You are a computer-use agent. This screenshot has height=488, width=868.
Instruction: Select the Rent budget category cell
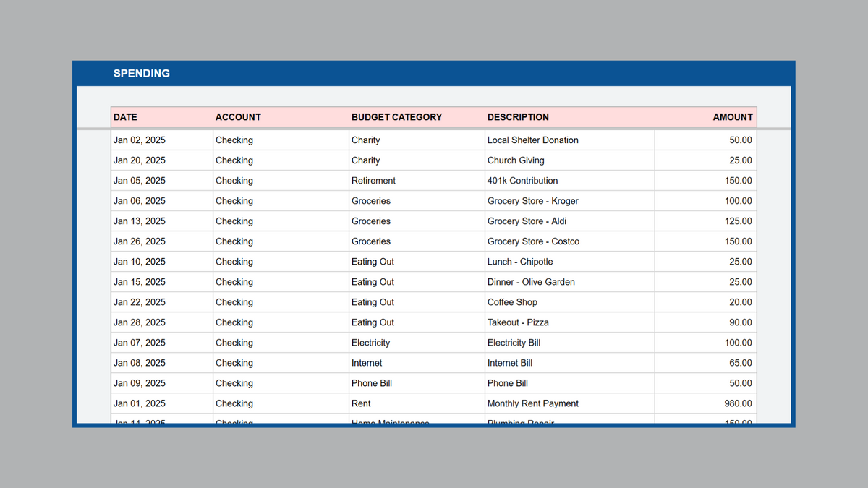[417, 403]
